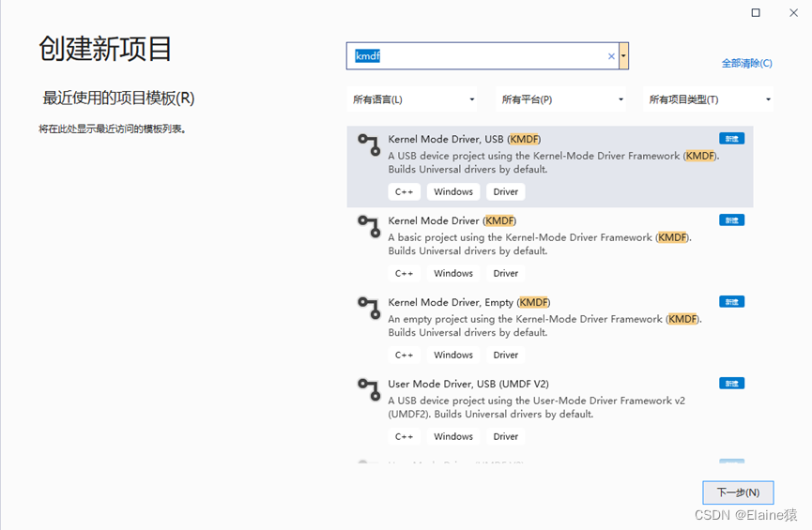Open the 所有平台(P) platform filter
Viewport: 812px width, 530px height.
tap(560, 99)
